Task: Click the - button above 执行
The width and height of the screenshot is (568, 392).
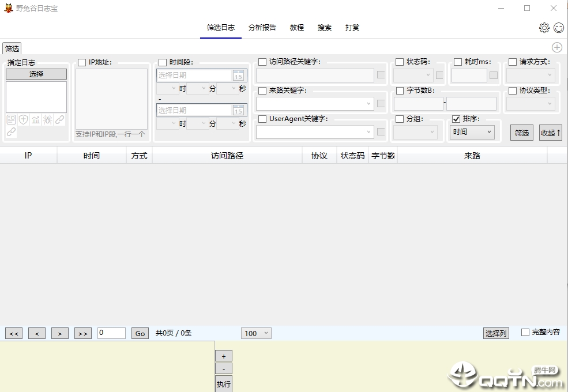Action: point(224,369)
